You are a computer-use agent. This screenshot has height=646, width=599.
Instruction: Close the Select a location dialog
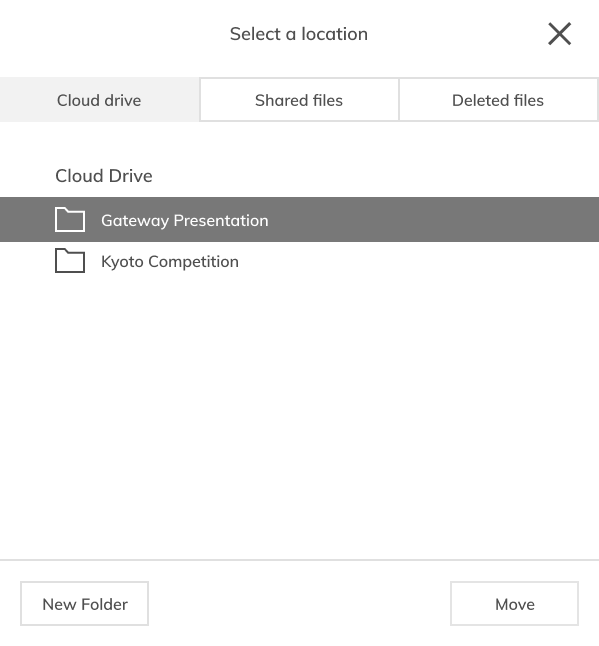(559, 34)
